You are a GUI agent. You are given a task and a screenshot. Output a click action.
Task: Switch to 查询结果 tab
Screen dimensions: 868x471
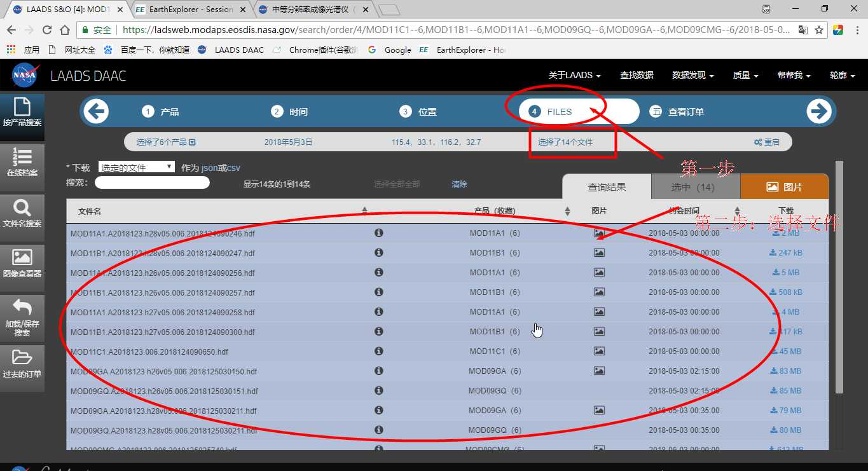coord(607,187)
